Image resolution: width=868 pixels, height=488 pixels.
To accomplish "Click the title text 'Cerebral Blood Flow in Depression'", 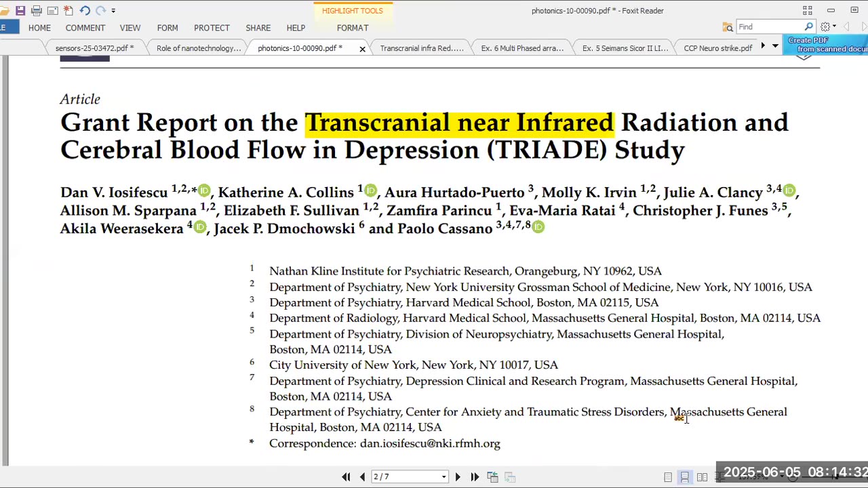I will [x=270, y=150].
